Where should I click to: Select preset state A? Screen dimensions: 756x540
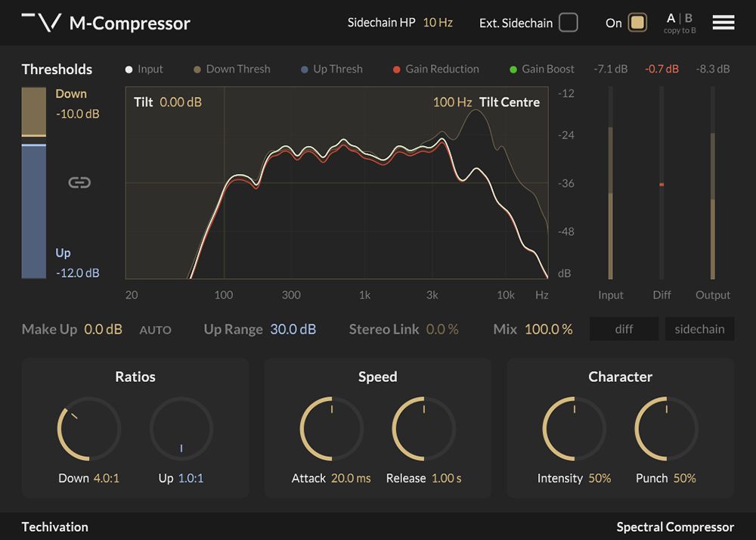tap(671, 18)
